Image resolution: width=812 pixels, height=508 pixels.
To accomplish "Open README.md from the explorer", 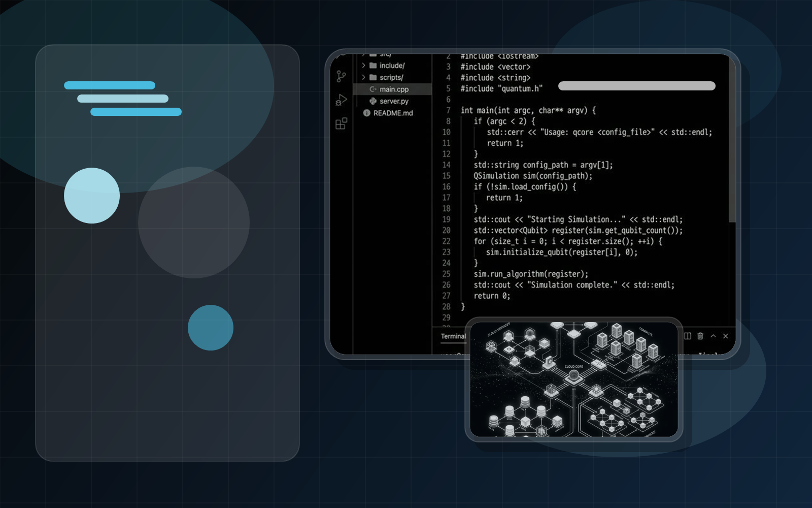I will pos(392,113).
